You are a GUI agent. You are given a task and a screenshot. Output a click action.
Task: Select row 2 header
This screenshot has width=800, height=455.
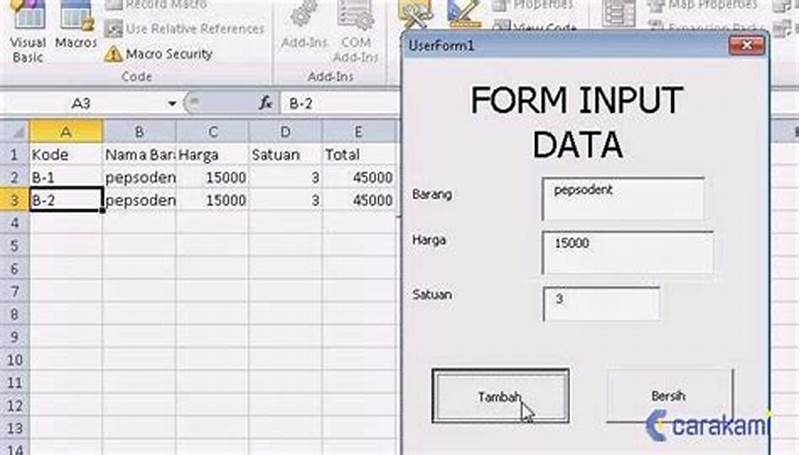(14, 177)
